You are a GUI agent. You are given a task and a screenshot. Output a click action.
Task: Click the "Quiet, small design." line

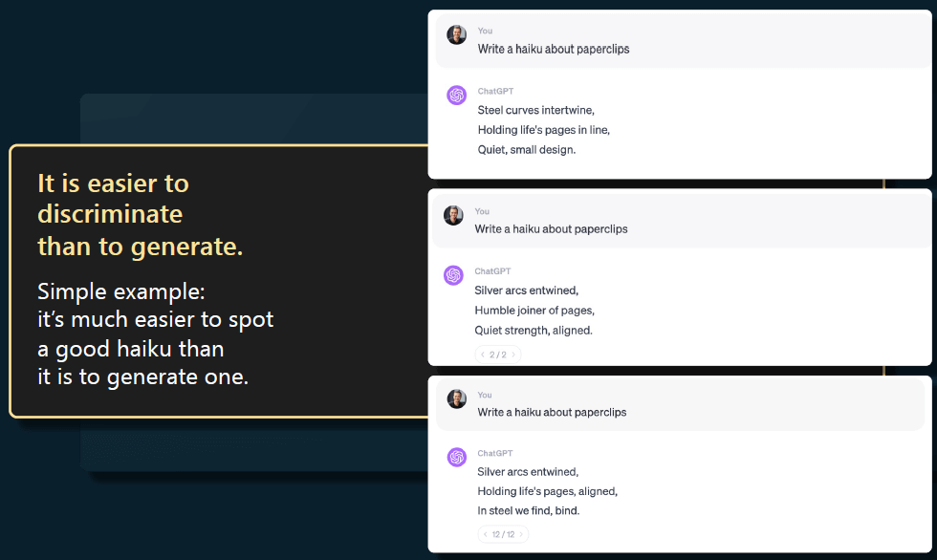[527, 149]
